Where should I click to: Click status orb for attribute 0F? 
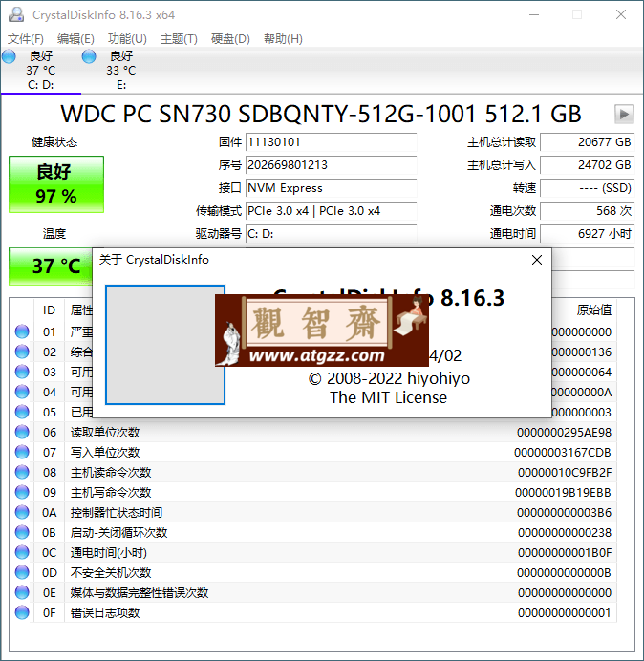coord(22,613)
